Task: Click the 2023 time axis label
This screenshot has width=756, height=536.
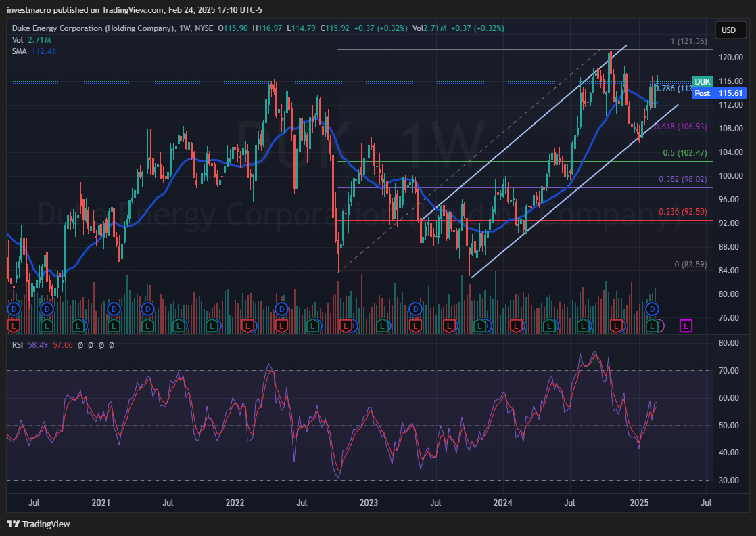Action: coord(369,503)
